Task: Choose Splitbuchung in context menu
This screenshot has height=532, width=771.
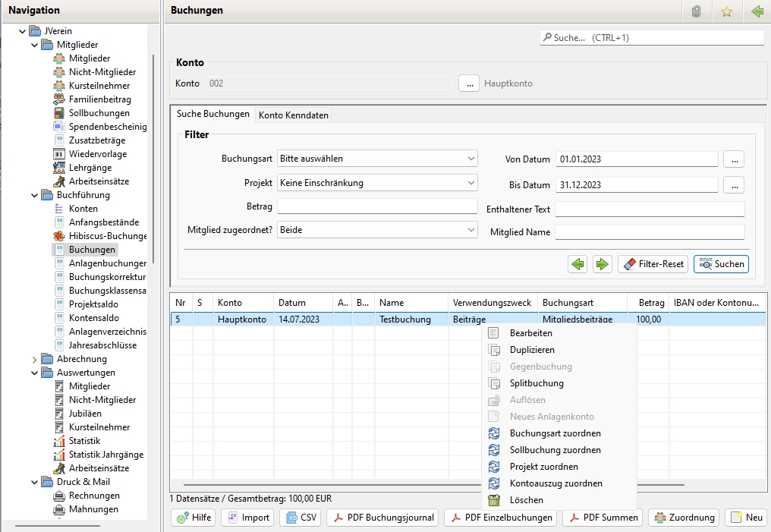Action: click(x=536, y=383)
